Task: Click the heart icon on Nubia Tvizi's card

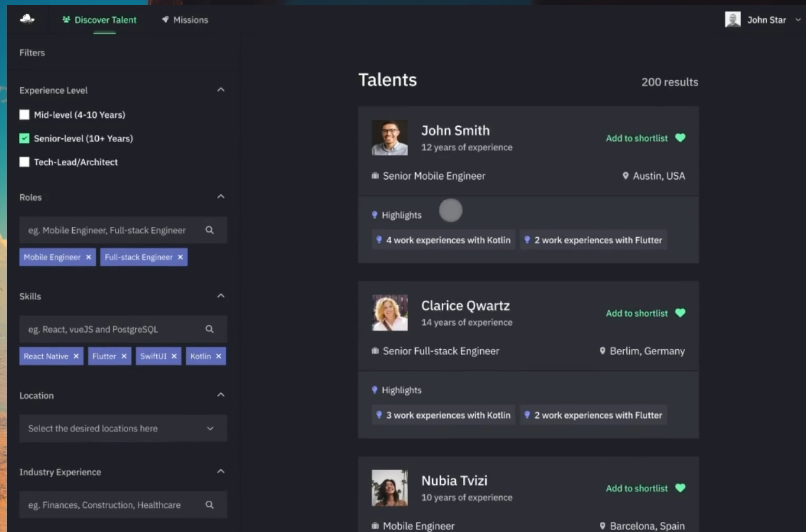Action: (x=680, y=489)
